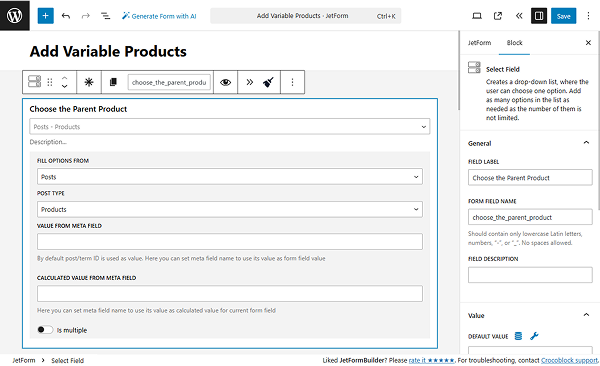Screen dimensions: 600x366
Task: Open block toolbar three-dot options
Action: pos(292,82)
